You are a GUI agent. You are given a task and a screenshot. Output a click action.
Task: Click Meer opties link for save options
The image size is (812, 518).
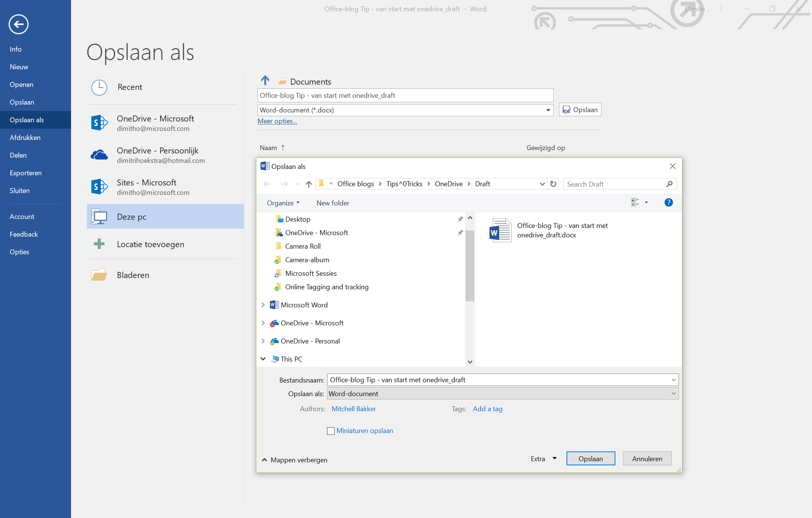pos(277,121)
